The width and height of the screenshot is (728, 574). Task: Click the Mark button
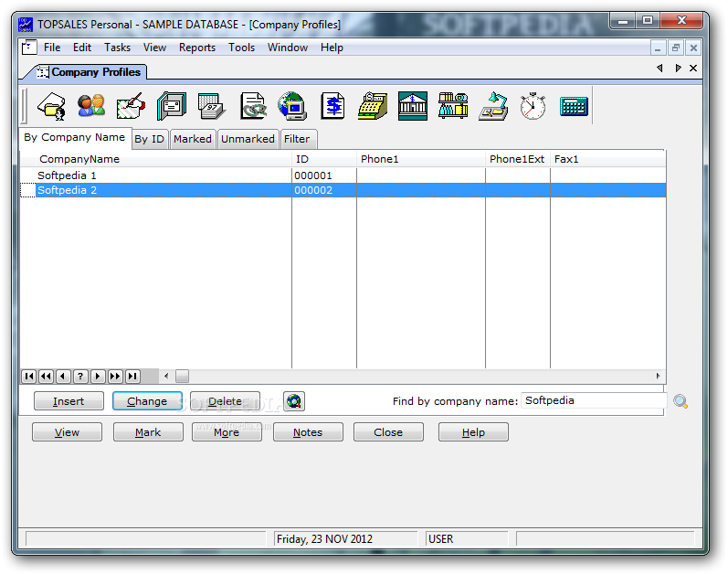[x=148, y=432]
